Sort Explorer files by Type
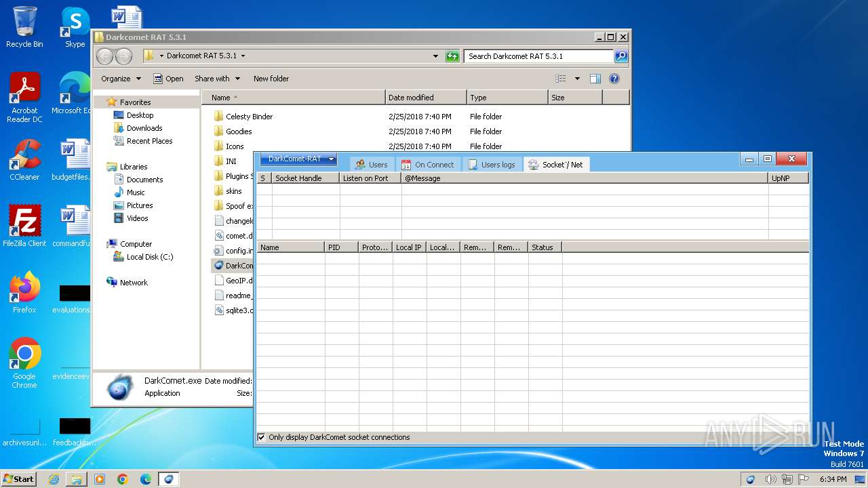This screenshot has height=488, width=868. click(x=507, y=98)
